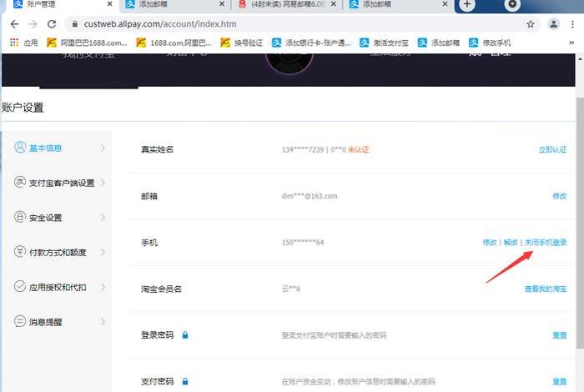Viewport: 584px width, 392px height.
Task: Click the 消息提醒 chat bubble icon
Action: pyautogui.click(x=20, y=321)
